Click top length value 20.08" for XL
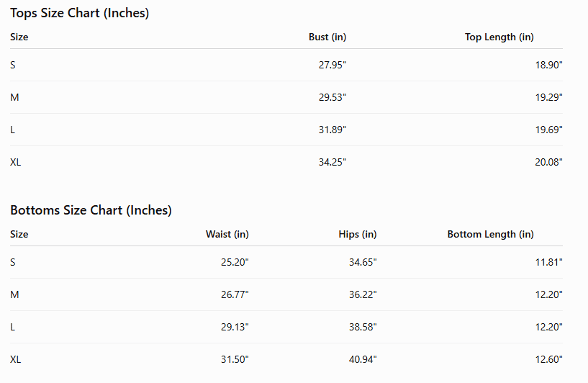Screen dimensions: 588x383 tap(549, 162)
